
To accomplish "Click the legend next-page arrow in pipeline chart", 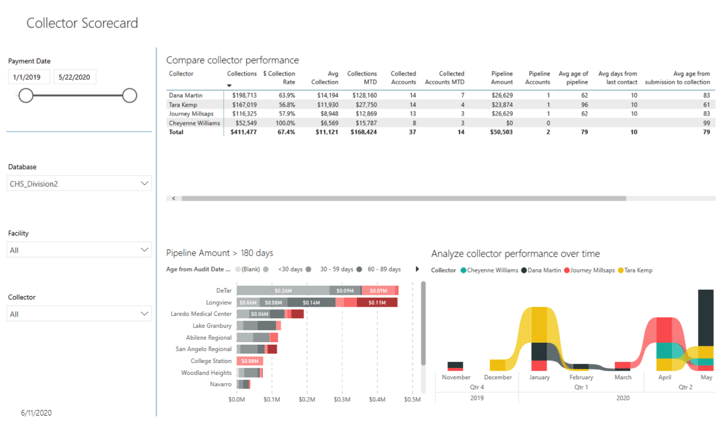I will 417,269.
